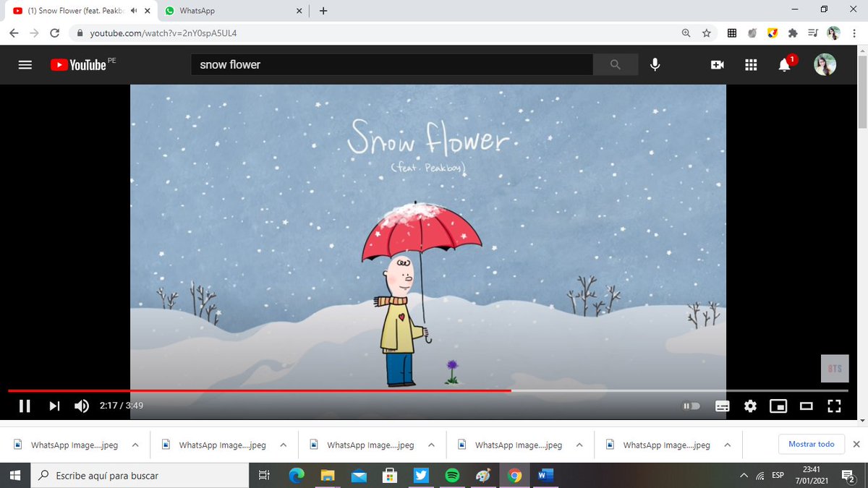Toggle the autoplay switch
The image size is (868, 488).
tap(692, 406)
